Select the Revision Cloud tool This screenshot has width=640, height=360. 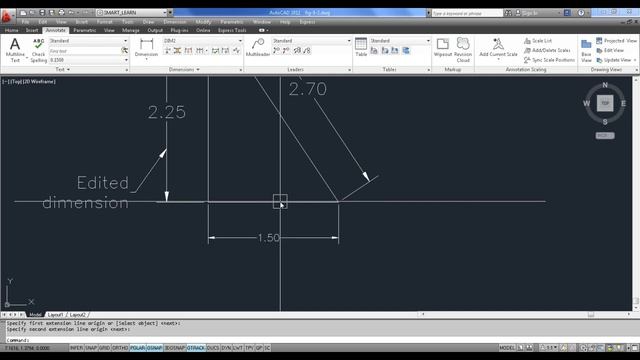(463, 50)
